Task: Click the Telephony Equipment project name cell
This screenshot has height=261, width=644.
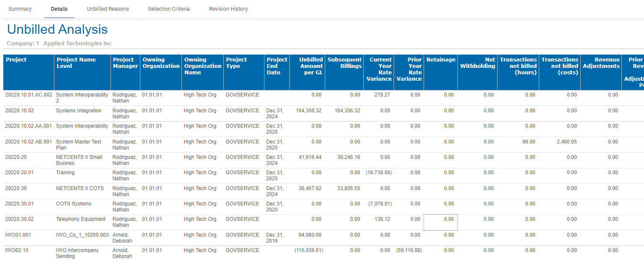Action: (81, 219)
